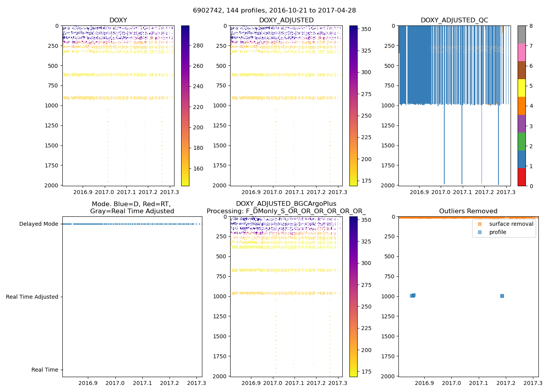549x392 pixels.
Task: Click the Real Time Adjusted axis label
Action: tap(32, 297)
